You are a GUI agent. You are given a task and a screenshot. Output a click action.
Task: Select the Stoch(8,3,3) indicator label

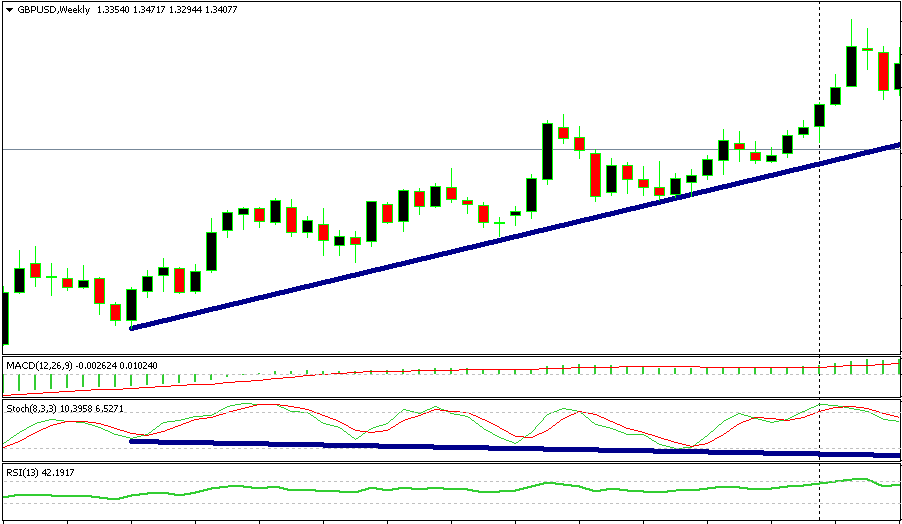point(33,410)
